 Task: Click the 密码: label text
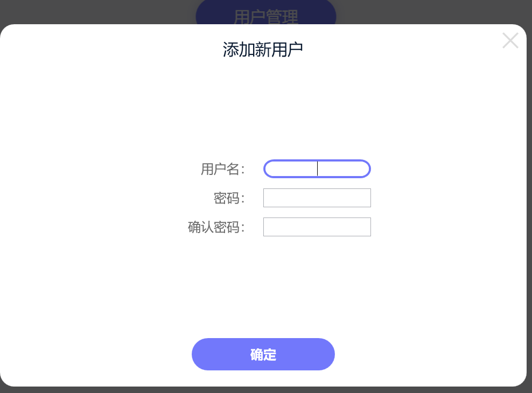229,198
